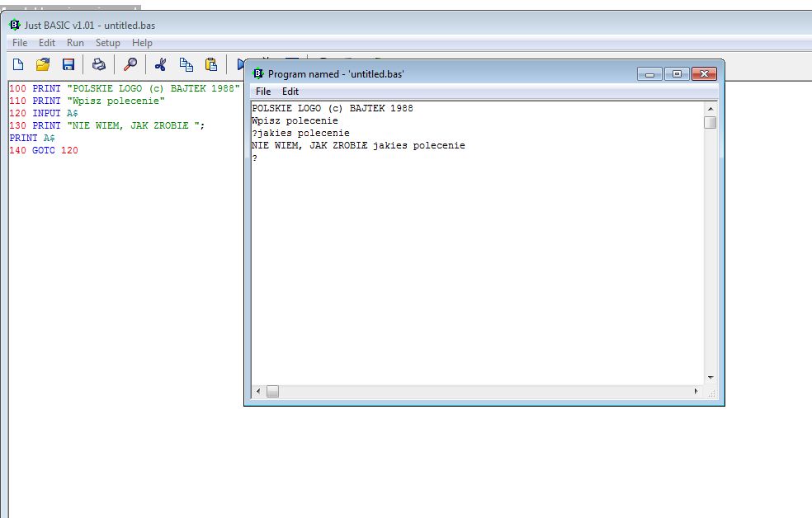The width and height of the screenshot is (812, 518).
Task: Open the File menu in Just BASIC
Action: pos(20,43)
